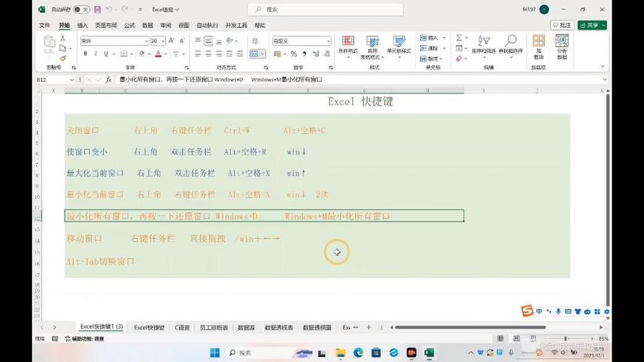Expand Find & Select (查找和选择) menu
Screen dimensions: 644x362
coord(511,47)
